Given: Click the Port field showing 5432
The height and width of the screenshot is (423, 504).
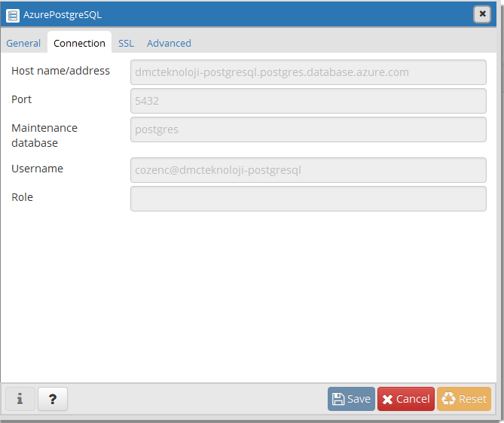Looking at the screenshot, I should 308,101.
